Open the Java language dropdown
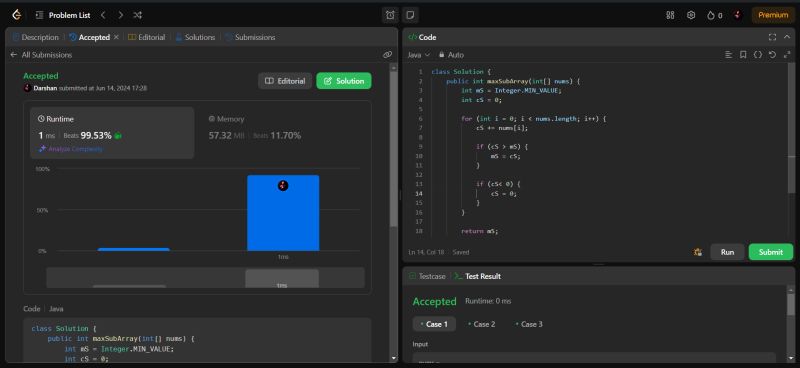Screen dimensions: 800x368 418,55
